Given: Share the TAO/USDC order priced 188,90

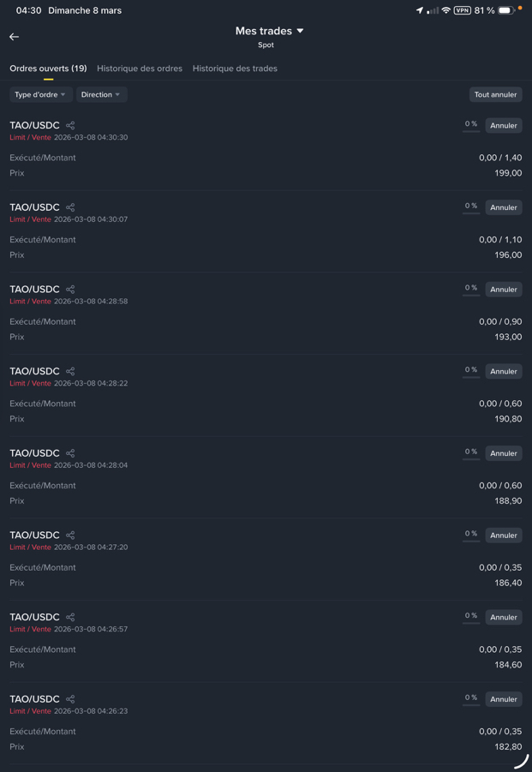Looking at the screenshot, I should [70, 453].
